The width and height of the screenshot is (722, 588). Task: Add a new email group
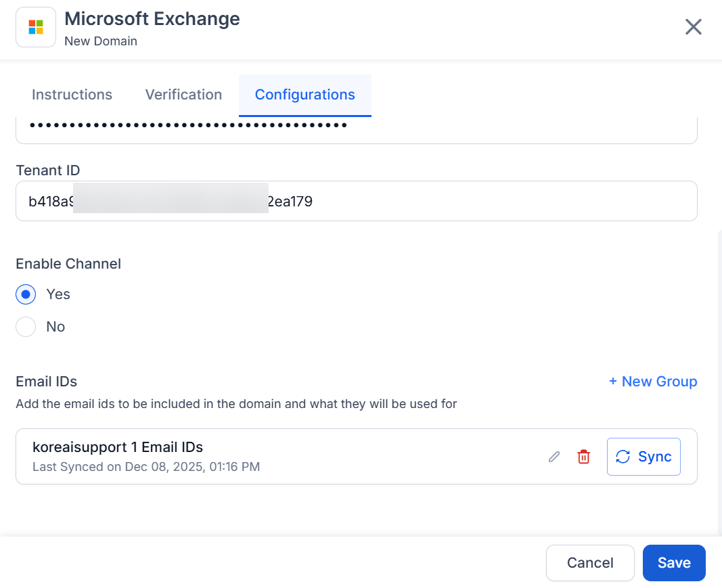[652, 382]
